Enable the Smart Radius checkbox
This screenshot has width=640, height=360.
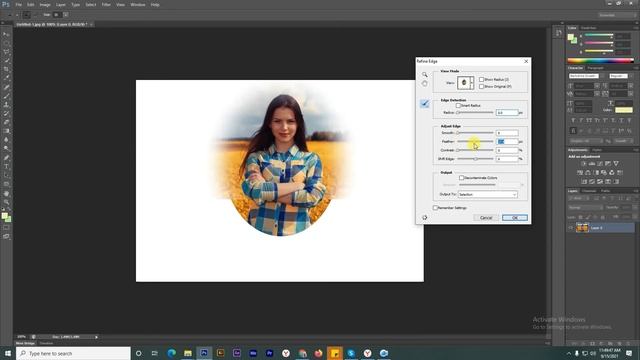click(458, 106)
